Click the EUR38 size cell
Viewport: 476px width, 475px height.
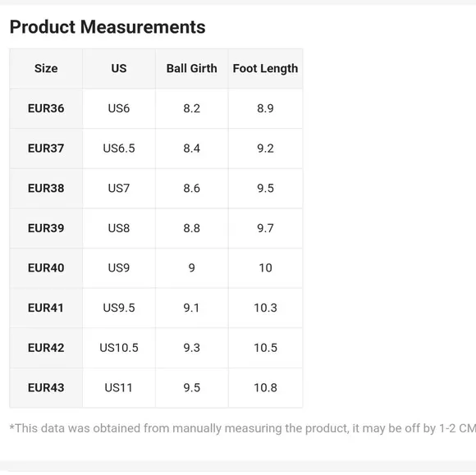(46, 188)
